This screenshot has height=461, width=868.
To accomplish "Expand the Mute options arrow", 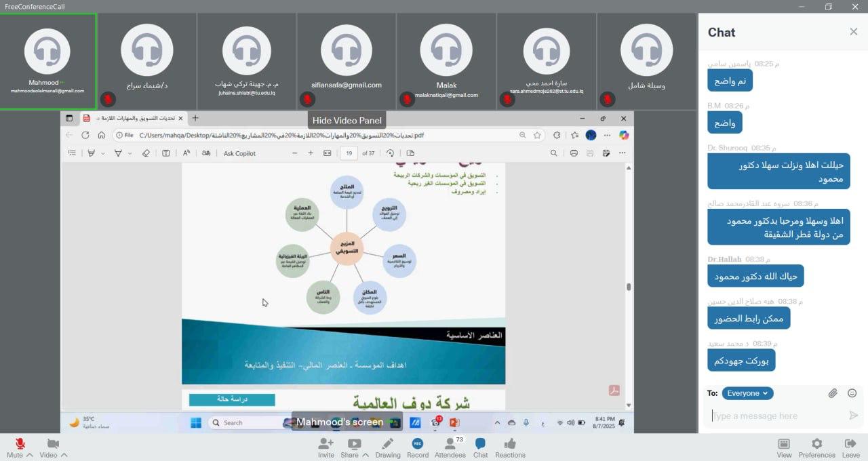I will [x=29, y=456].
